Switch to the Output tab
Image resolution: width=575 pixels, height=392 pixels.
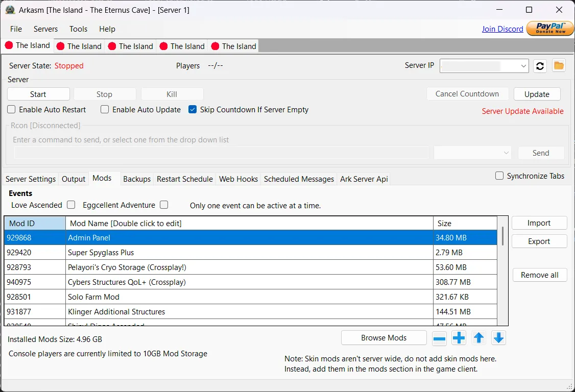click(74, 179)
